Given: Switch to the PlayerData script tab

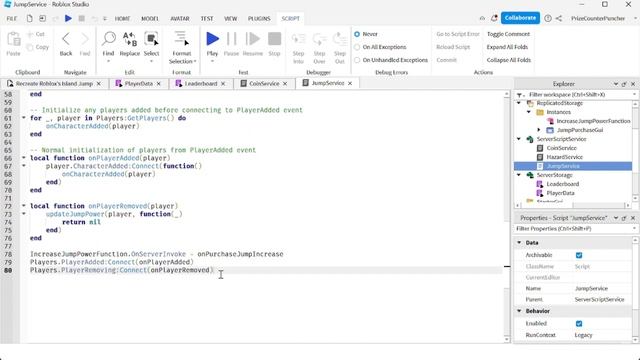Looking at the screenshot, I should pos(138,83).
